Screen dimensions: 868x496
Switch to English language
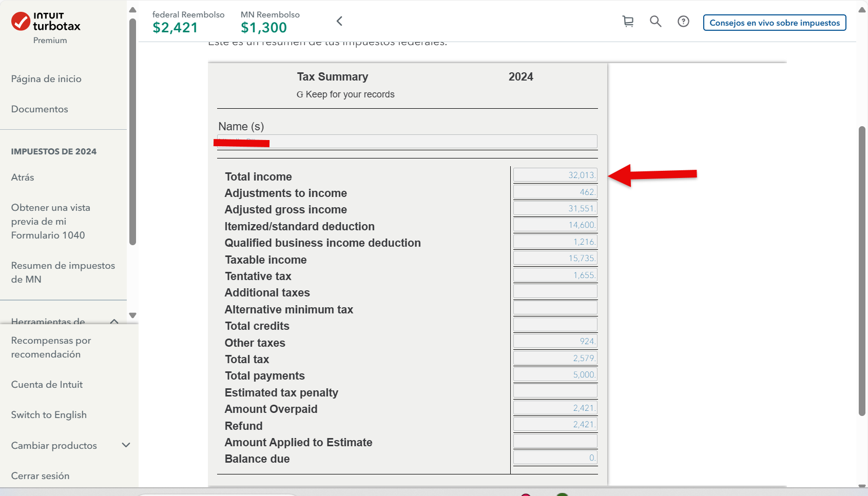[49, 415]
